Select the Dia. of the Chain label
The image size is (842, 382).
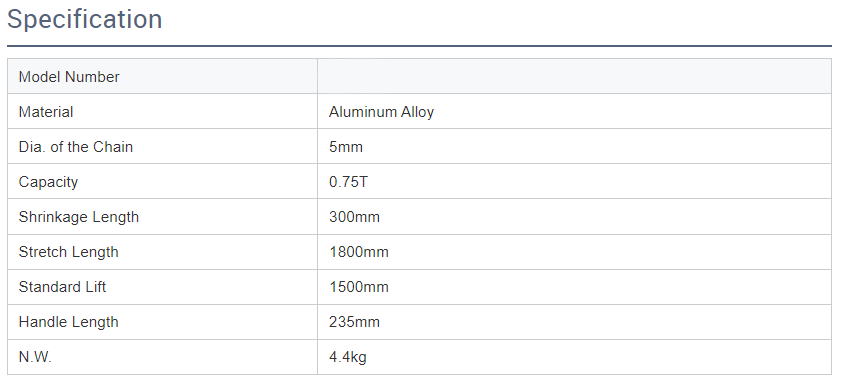pyautogui.click(x=76, y=147)
